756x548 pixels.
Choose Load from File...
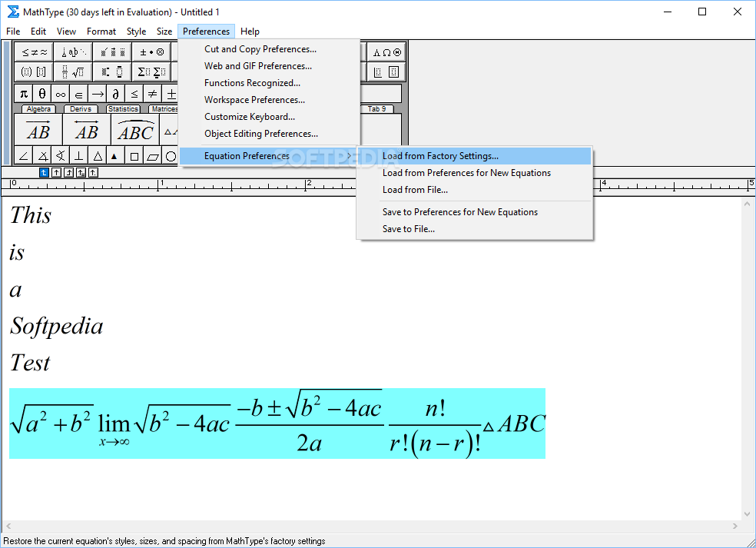point(475,190)
